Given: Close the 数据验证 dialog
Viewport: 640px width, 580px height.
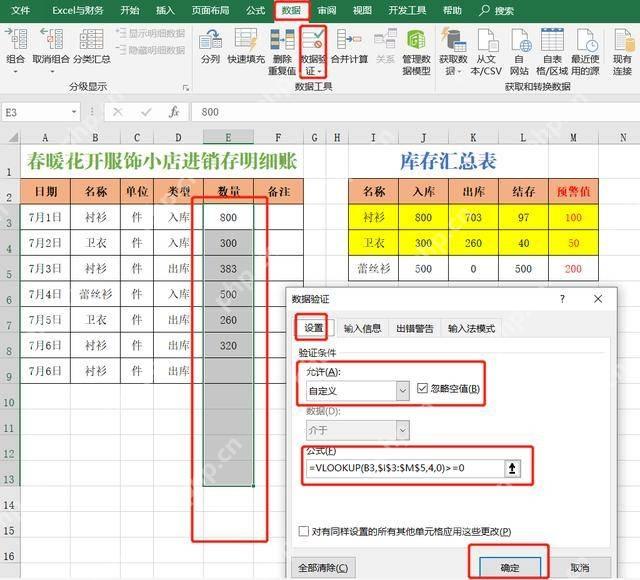Looking at the screenshot, I should coord(598,299).
